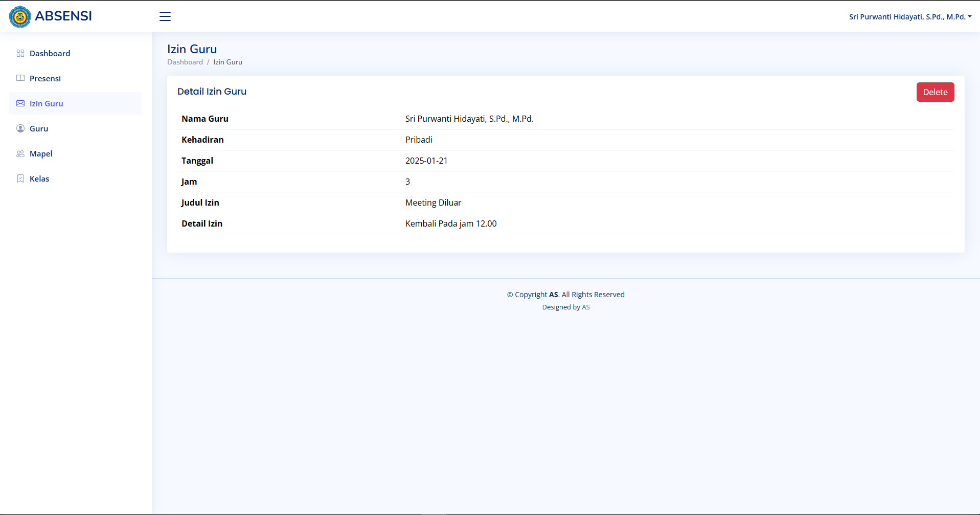Click the Izin Guru envelope icon
The image size is (980, 515).
[x=20, y=103]
